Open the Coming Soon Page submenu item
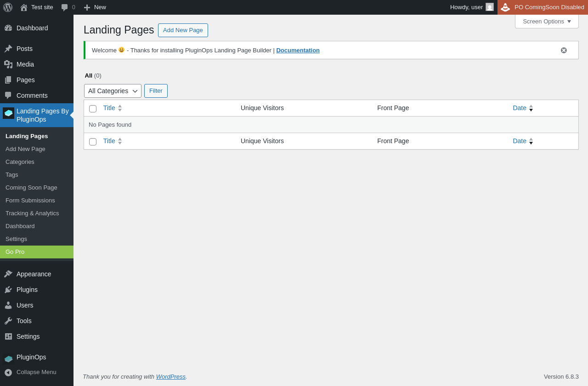Image resolution: width=588 pixels, height=386 pixels. tap(31, 187)
